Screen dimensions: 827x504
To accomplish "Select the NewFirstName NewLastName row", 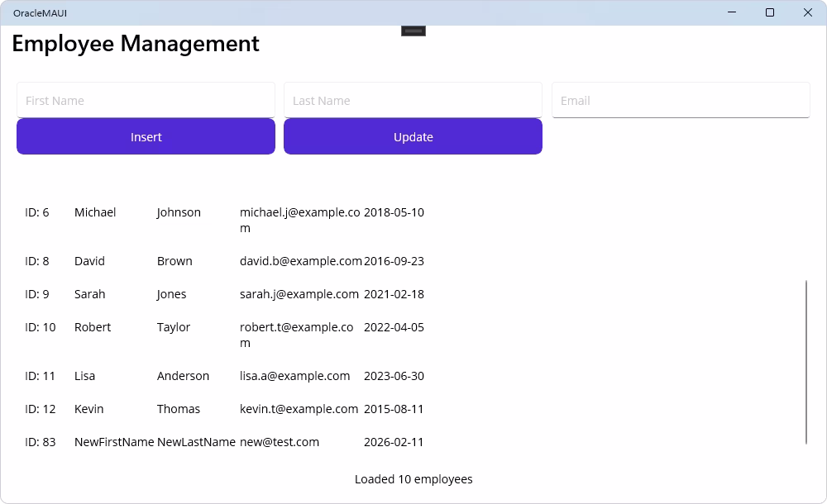I will (223, 442).
